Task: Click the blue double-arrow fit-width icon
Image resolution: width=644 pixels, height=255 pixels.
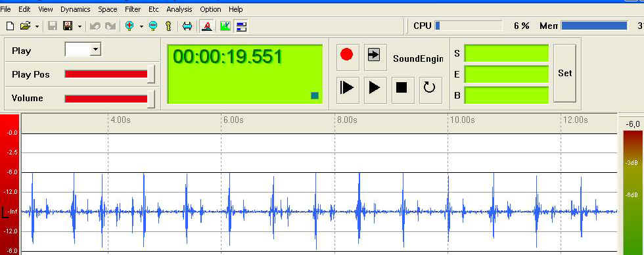Action: click(x=187, y=26)
